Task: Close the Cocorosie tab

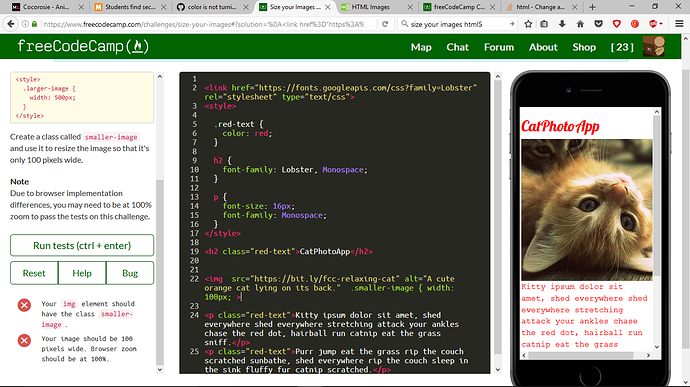Action: point(81,7)
